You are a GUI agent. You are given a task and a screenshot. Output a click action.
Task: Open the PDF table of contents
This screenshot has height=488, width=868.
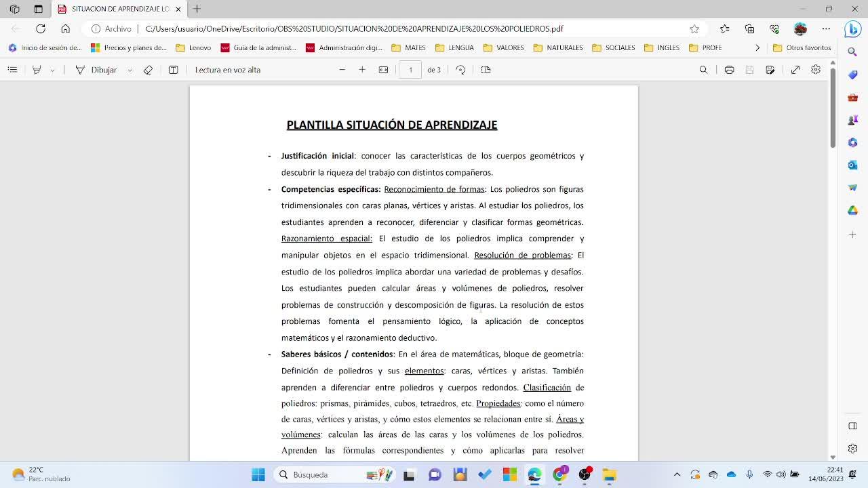pos(13,70)
